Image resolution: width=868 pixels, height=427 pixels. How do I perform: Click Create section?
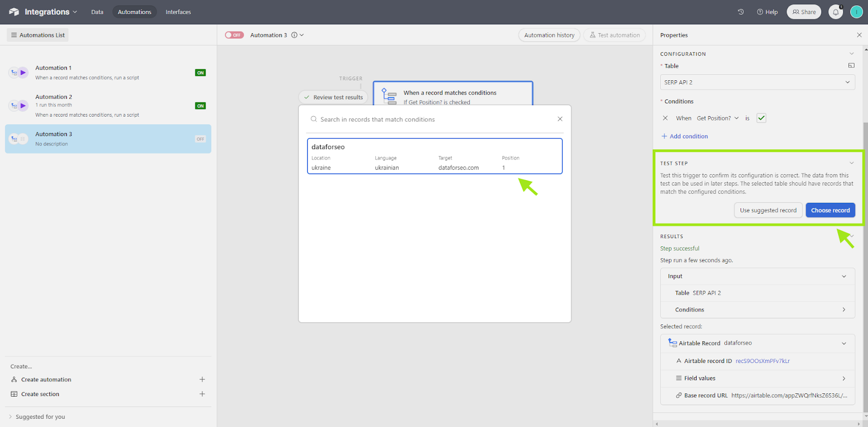click(40, 394)
